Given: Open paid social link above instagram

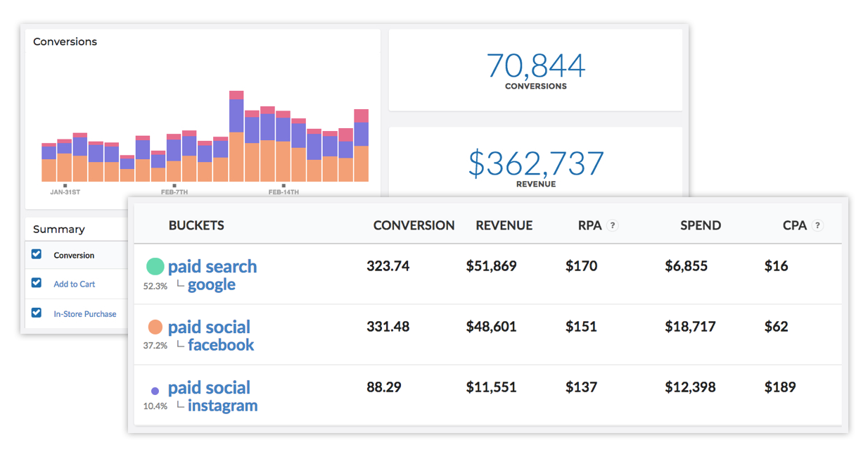Looking at the screenshot, I should click(209, 388).
